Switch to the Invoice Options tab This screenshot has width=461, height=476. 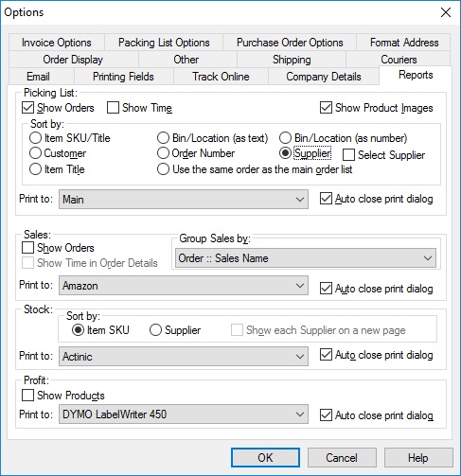[x=57, y=43]
